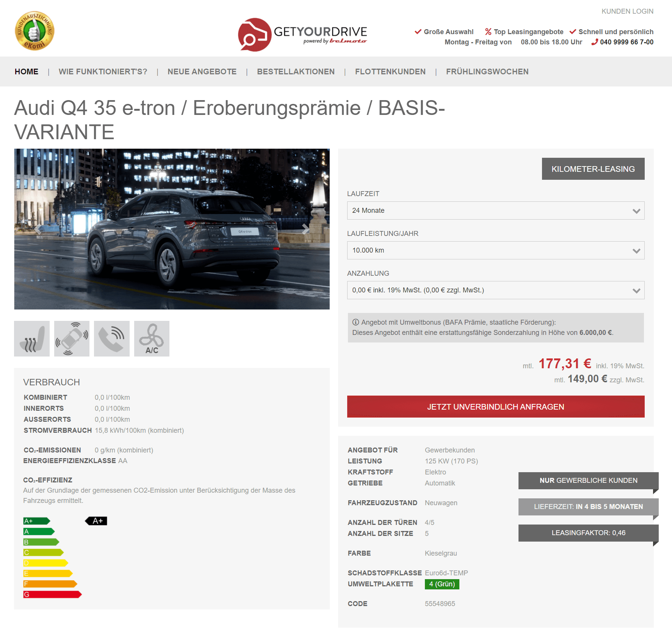Click the NUR GEWERBLICHE KUNDEN banner
This screenshot has width=672, height=633.
click(x=588, y=481)
